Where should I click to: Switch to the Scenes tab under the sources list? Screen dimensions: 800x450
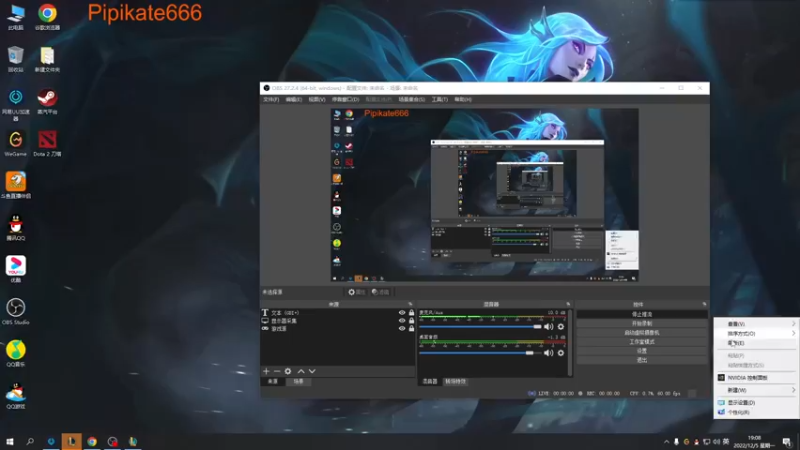(298, 382)
